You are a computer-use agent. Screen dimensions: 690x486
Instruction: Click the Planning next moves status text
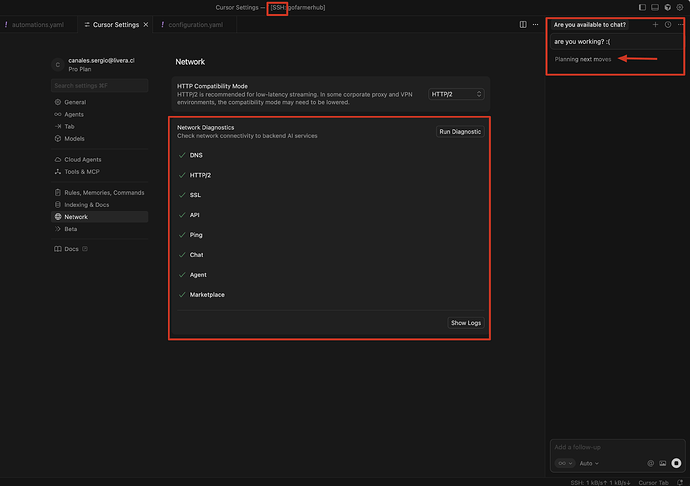[x=583, y=59]
